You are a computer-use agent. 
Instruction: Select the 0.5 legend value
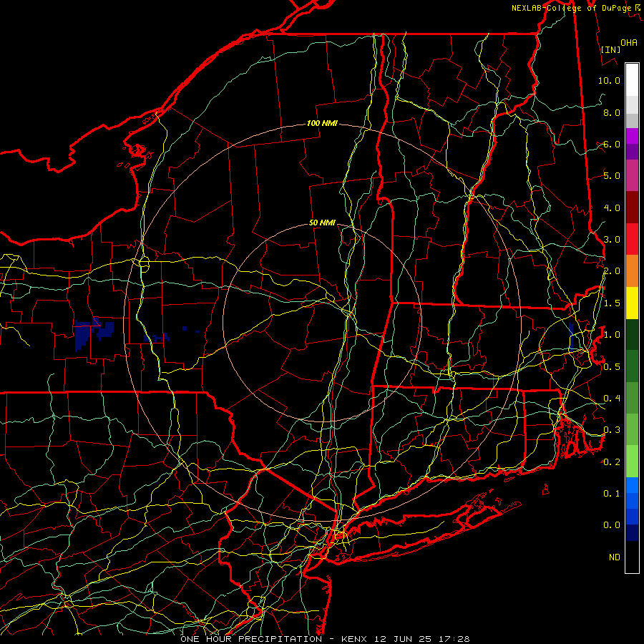click(x=612, y=366)
